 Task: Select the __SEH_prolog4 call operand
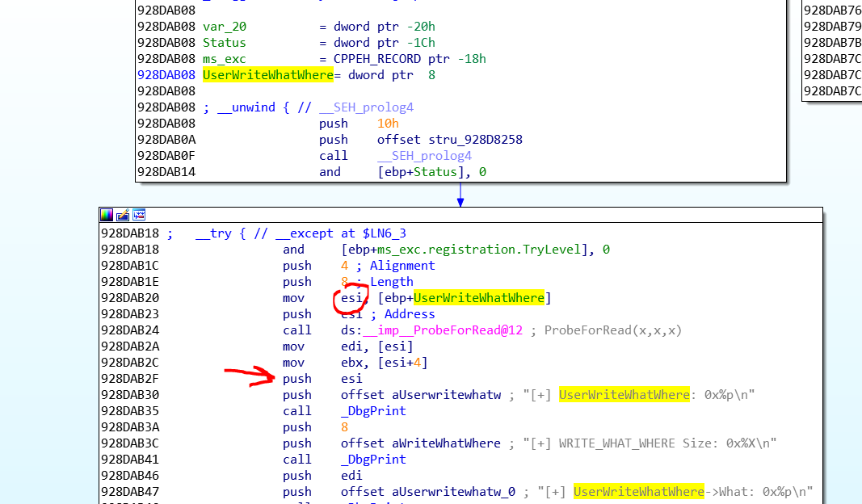click(424, 156)
